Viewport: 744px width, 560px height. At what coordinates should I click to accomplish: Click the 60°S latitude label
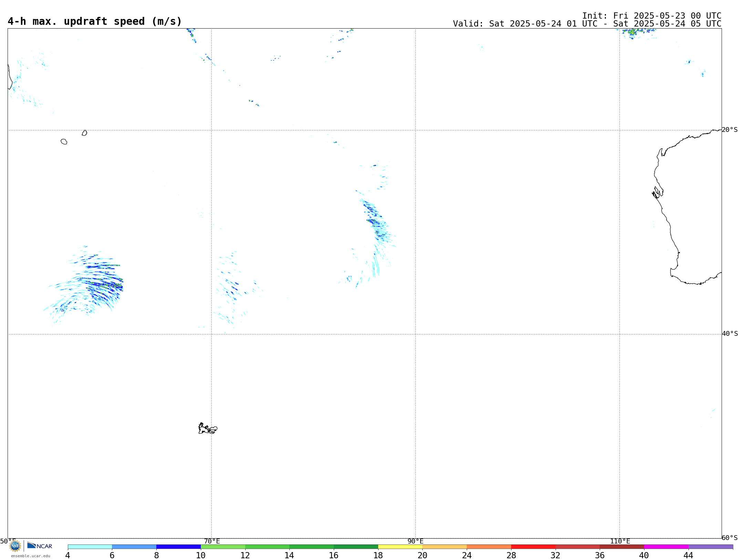[730, 538]
